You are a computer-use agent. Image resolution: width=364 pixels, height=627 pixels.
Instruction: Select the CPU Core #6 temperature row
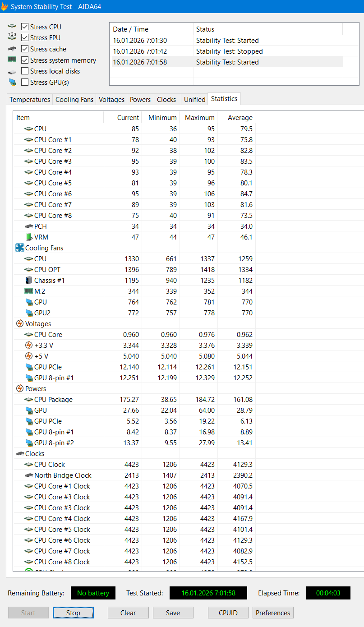point(134,194)
